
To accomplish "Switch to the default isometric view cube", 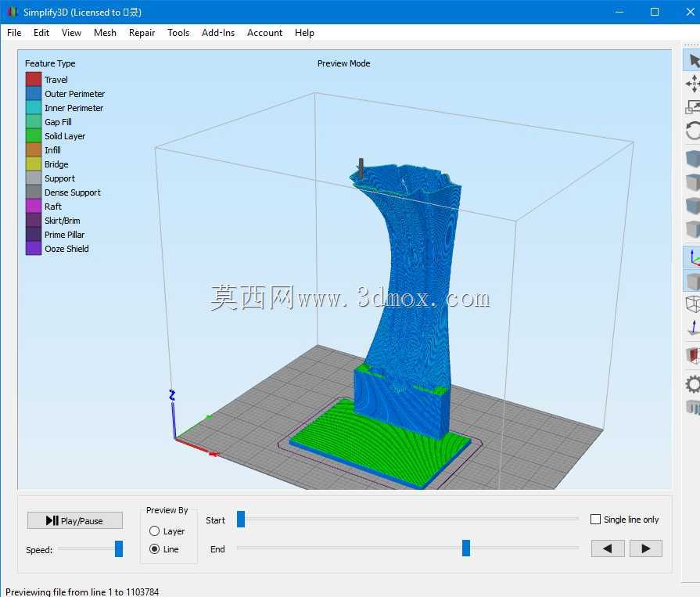I will coord(693,159).
